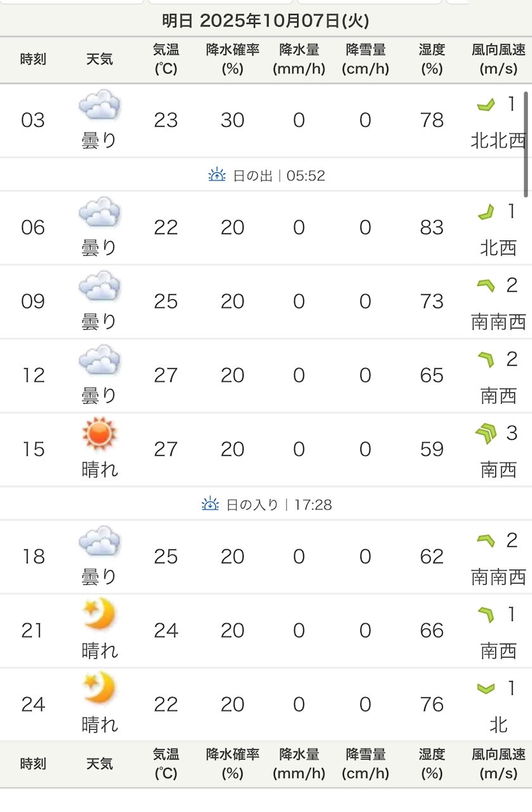The height and width of the screenshot is (812, 532).
Task: Click the top 風向風速 (m/s) column header
Action: click(498, 59)
